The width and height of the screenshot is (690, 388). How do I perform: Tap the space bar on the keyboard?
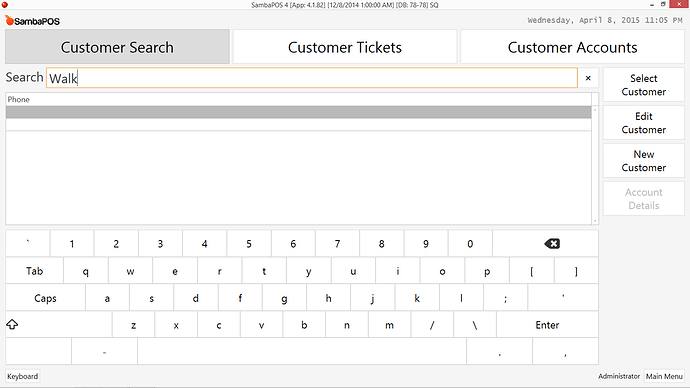tap(302, 351)
